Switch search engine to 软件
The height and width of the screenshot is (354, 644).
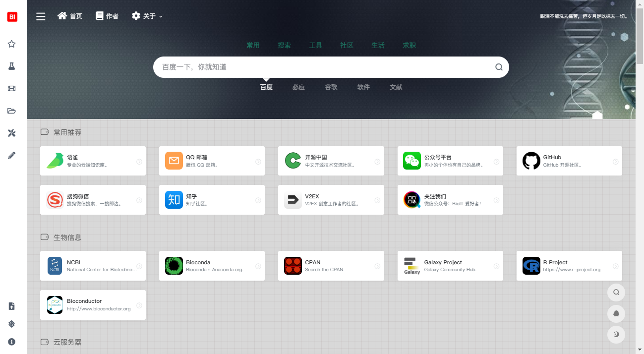(363, 87)
